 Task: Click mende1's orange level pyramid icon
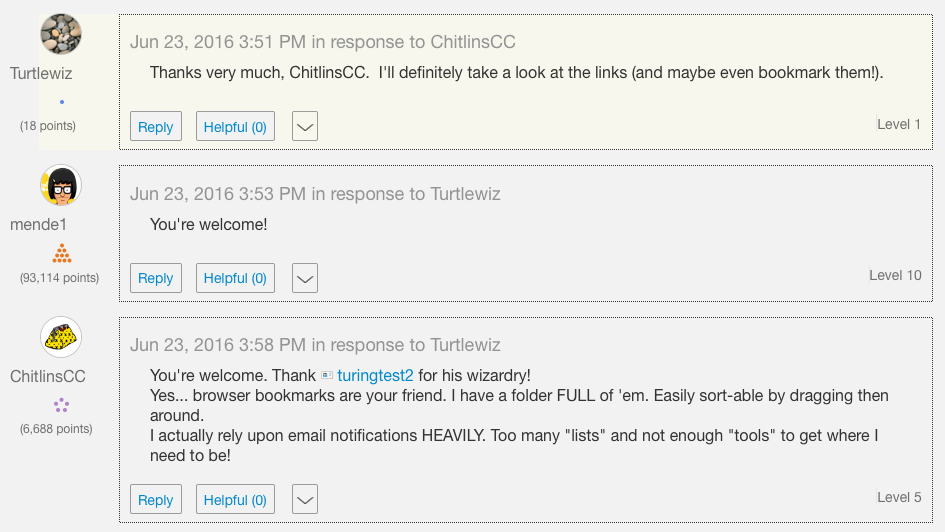62,253
